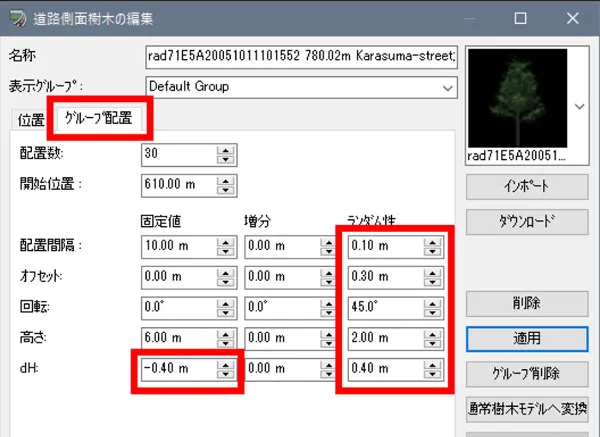Convert using 通常樹木モデルへ変換 button
The image size is (600, 437).
coord(527,408)
